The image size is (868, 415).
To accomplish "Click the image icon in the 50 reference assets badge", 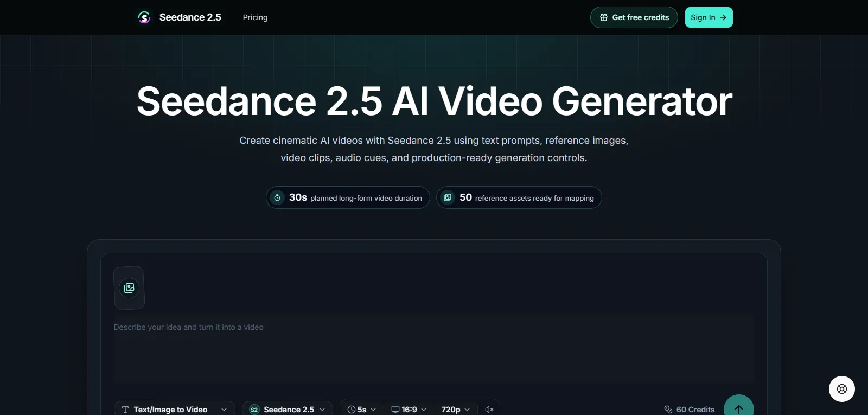I will 448,197.
